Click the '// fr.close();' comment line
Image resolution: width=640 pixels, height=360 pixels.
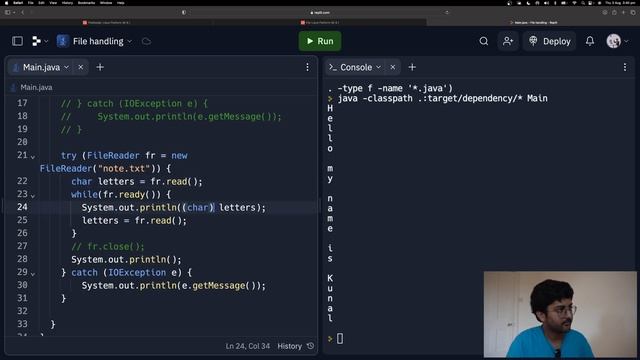click(x=108, y=246)
